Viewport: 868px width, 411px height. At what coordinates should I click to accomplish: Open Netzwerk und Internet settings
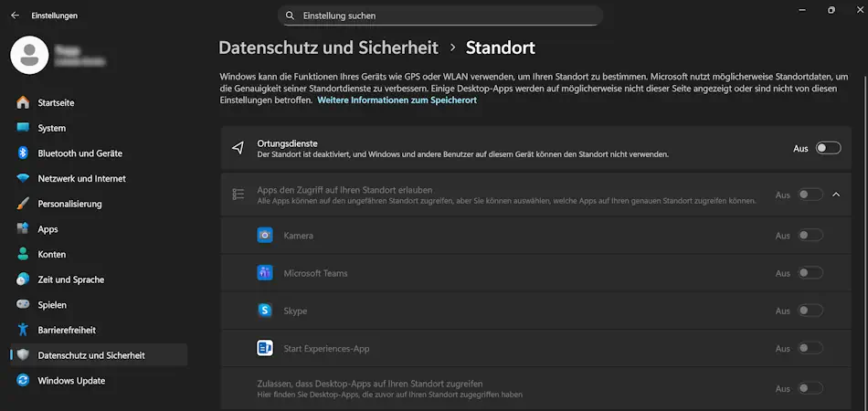click(81, 179)
